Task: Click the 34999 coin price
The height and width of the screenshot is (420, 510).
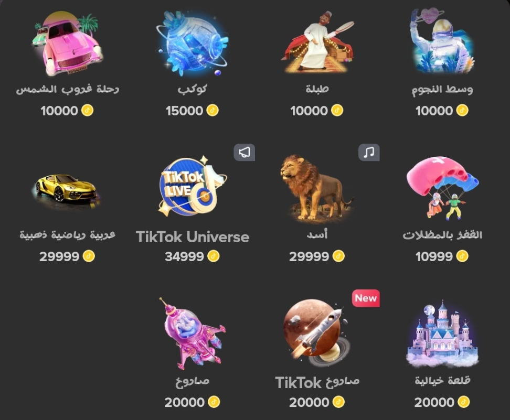Action: pyautogui.click(x=184, y=256)
